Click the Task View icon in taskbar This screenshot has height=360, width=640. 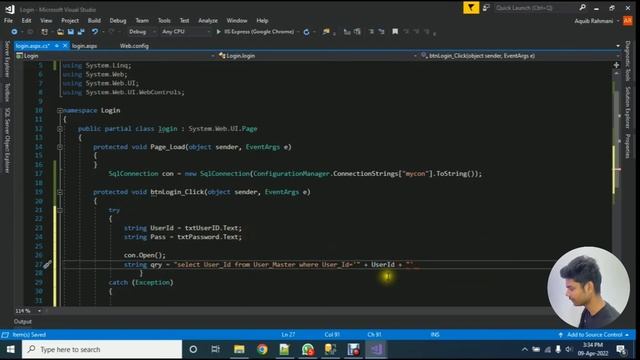coord(216,349)
